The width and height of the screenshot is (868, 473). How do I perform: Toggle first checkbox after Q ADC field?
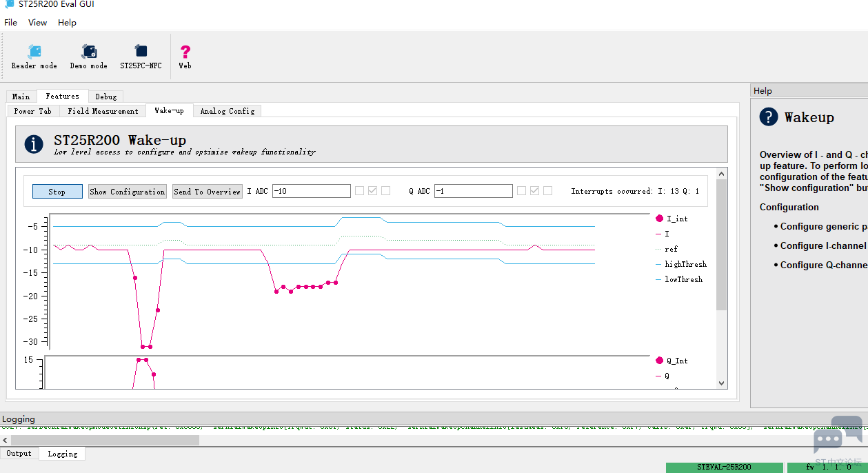click(x=522, y=191)
